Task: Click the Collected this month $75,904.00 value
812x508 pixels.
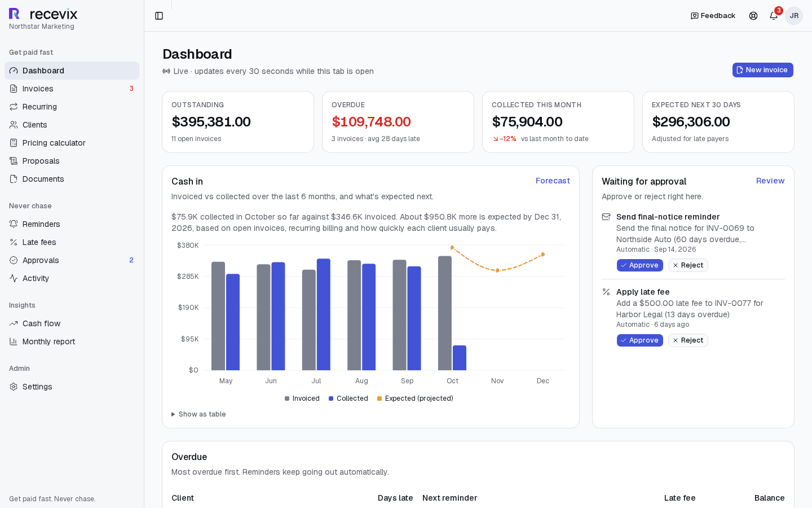Action: point(527,122)
